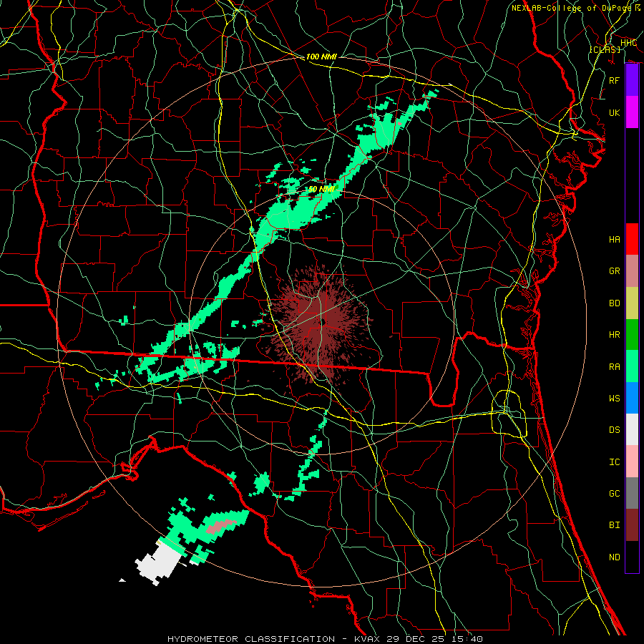Click the "ND" legend label
644x644 pixels.
coord(615,557)
